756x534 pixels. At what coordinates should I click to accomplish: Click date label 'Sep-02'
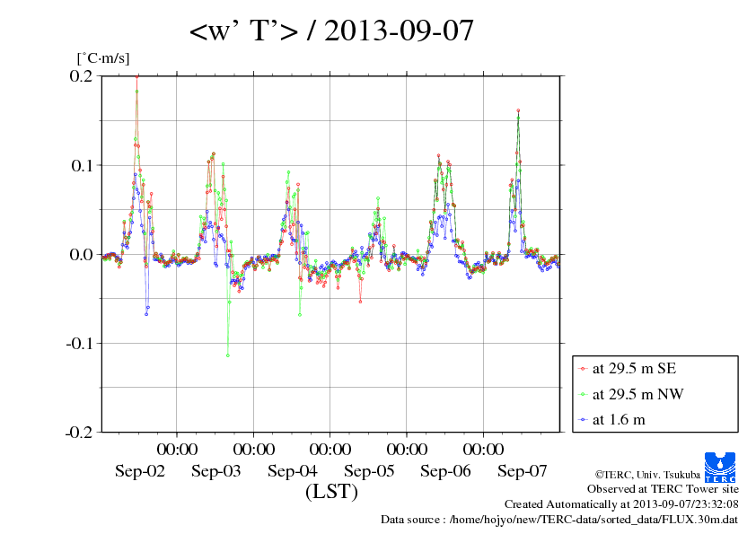click(140, 471)
